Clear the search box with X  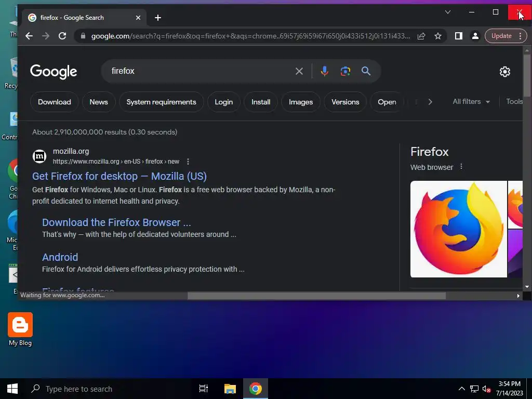coord(299,71)
